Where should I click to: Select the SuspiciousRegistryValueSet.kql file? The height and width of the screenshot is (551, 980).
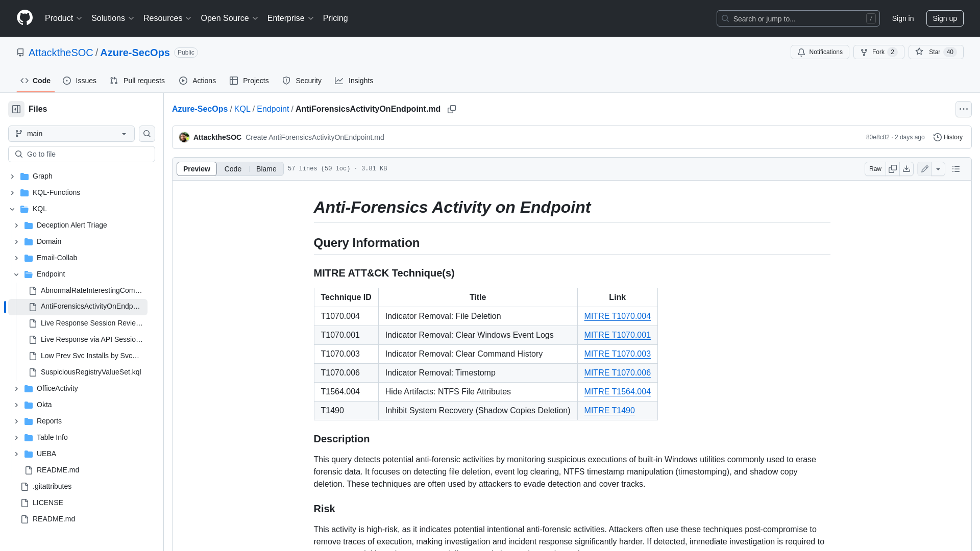(x=91, y=372)
